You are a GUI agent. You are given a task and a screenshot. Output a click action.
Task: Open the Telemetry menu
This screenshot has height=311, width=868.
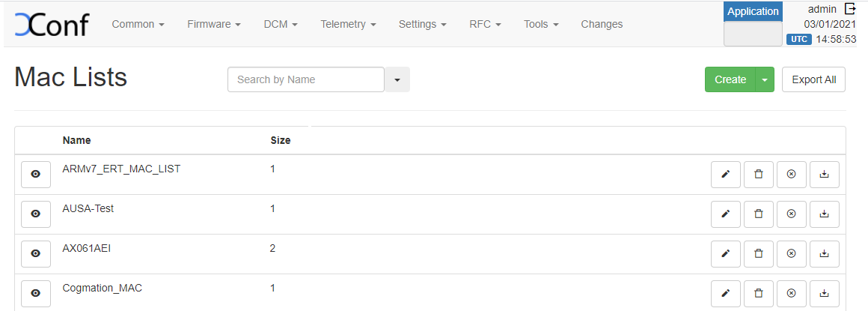pos(348,24)
